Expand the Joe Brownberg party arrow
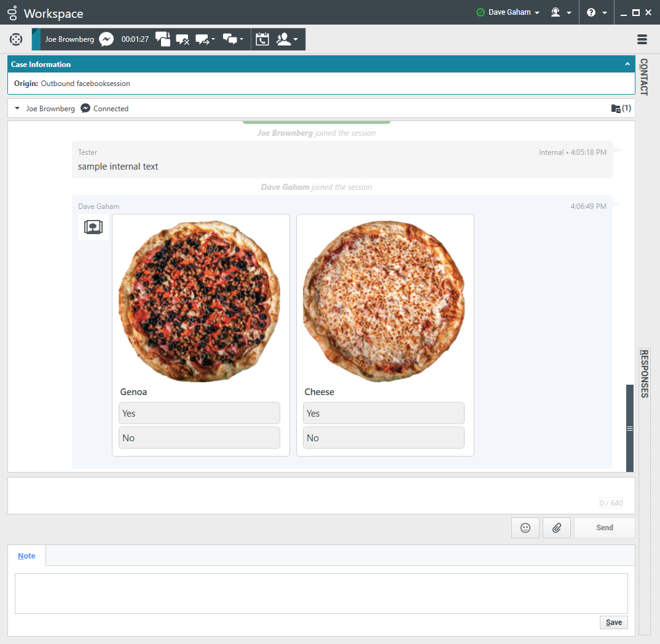Image resolution: width=660 pixels, height=644 pixels. [x=17, y=109]
